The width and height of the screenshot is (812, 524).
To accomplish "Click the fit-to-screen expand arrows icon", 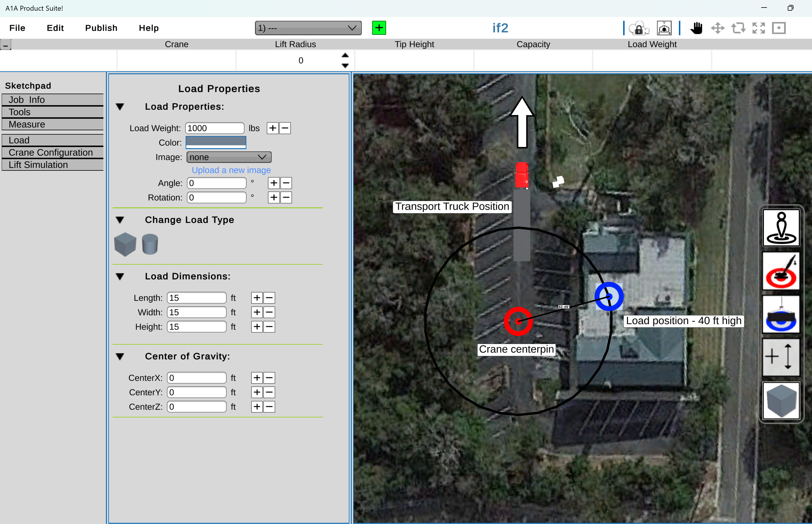I will [x=759, y=28].
